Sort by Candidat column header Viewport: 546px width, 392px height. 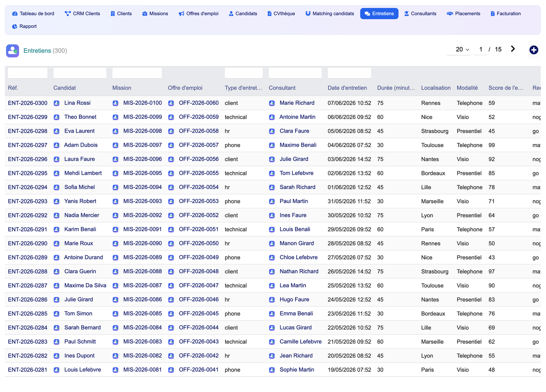point(65,88)
